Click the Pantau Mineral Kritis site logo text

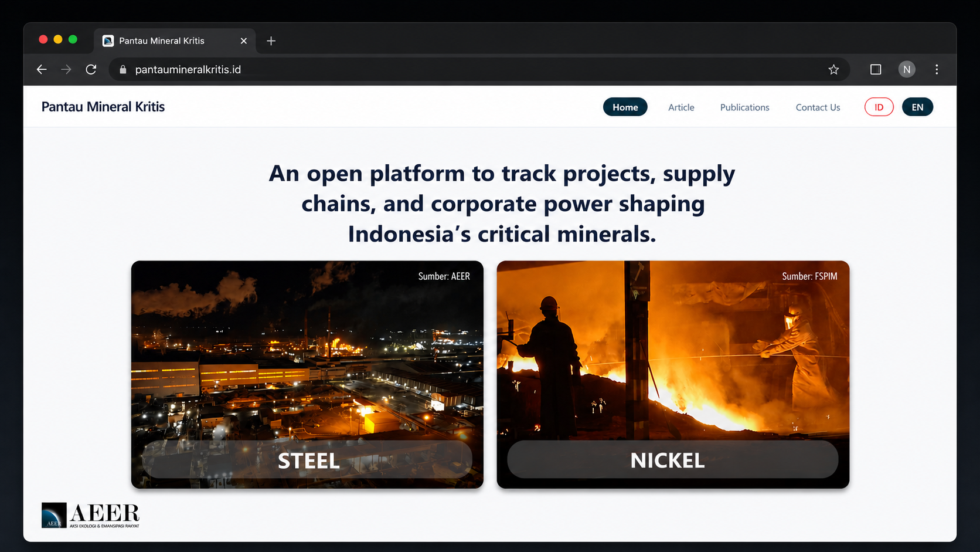103,107
